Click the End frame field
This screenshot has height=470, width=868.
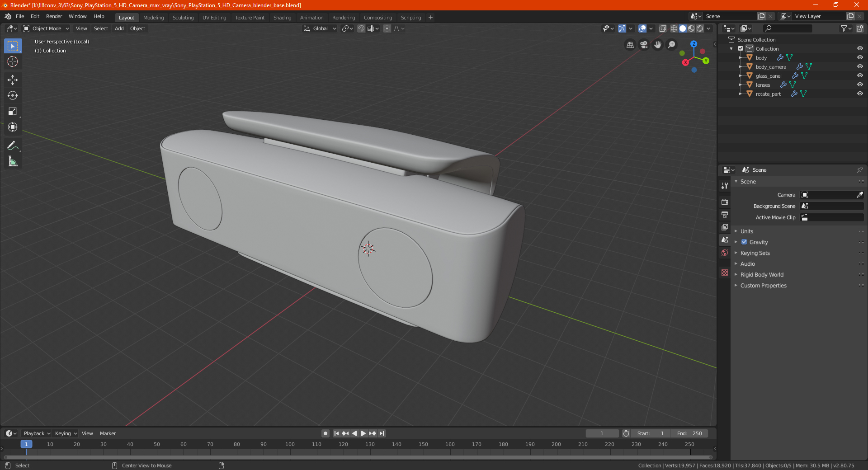pos(689,433)
